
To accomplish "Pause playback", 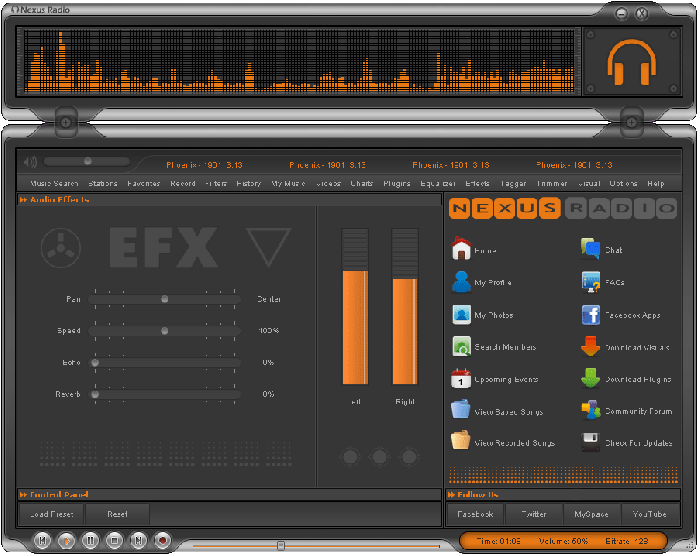I will pos(90,541).
